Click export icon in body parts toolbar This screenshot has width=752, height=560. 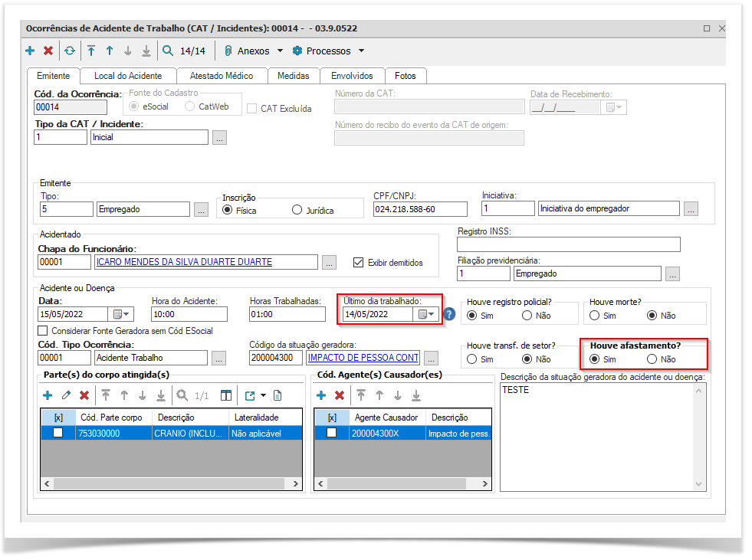[250, 395]
